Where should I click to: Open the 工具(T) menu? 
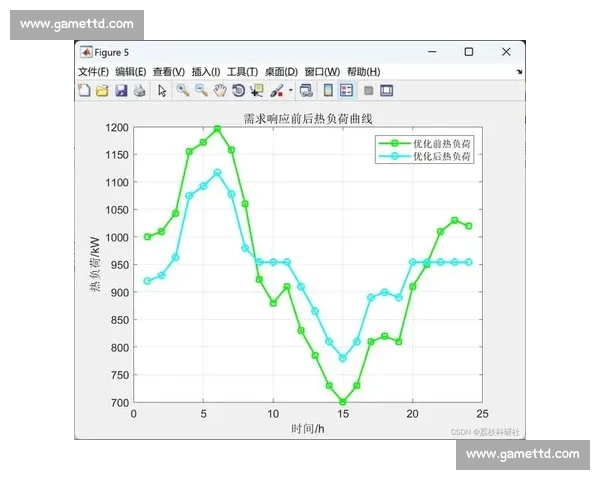click(x=242, y=72)
